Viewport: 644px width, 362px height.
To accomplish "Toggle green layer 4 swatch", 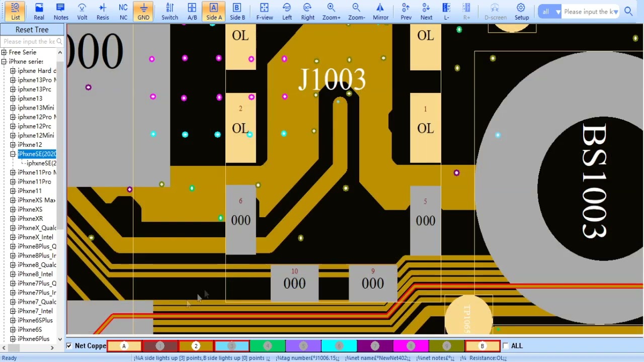I will (268, 346).
